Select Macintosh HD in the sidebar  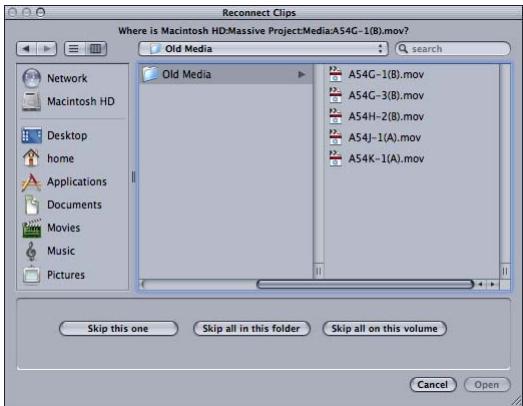[x=68, y=101]
